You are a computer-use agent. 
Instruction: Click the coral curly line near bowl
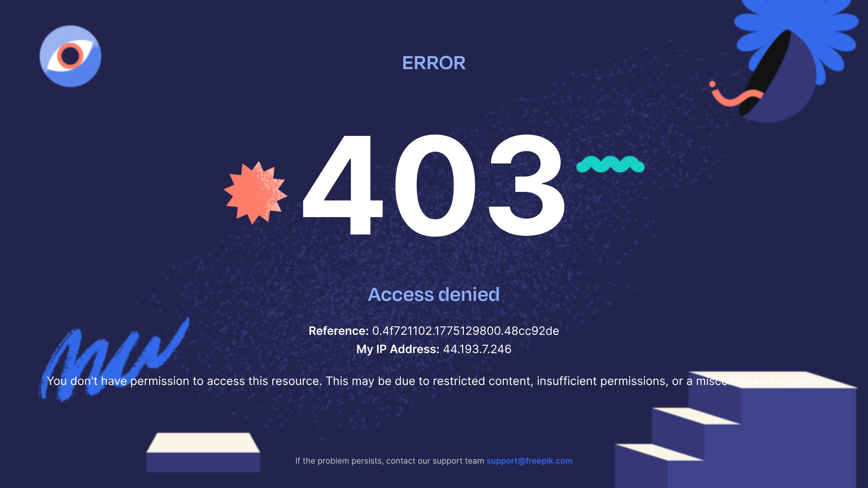tap(734, 94)
